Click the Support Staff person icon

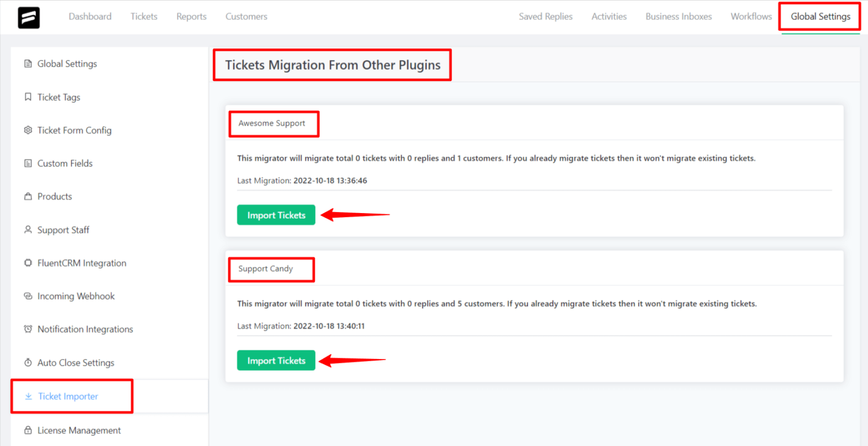pos(27,230)
